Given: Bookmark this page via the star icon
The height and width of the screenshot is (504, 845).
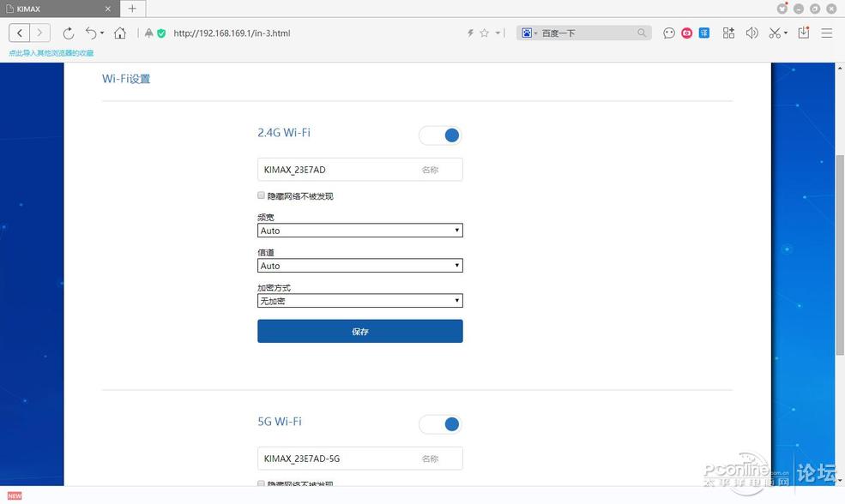Looking at the screenshot, I should point(484,33).
